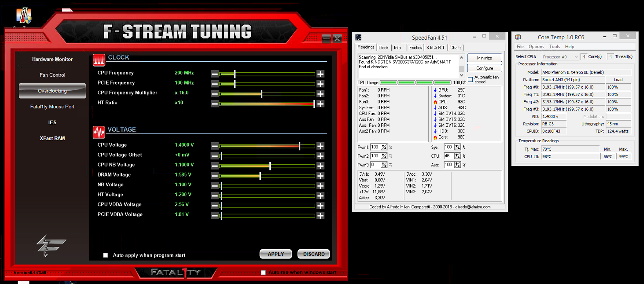Increase HT Voltage with plus button

pyautogui.click(x=320, y=196)
